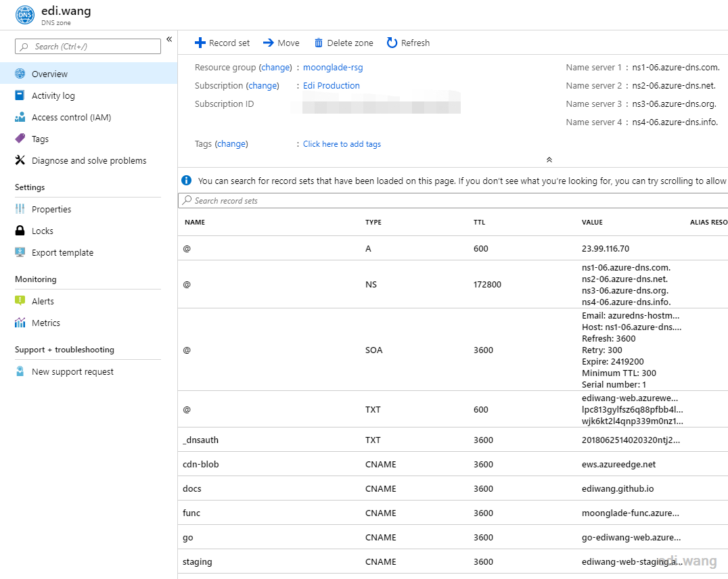The width and height of the screenshot is (728, 579).
Task: Click the Overview globe icon
Action: pos(20,73)
